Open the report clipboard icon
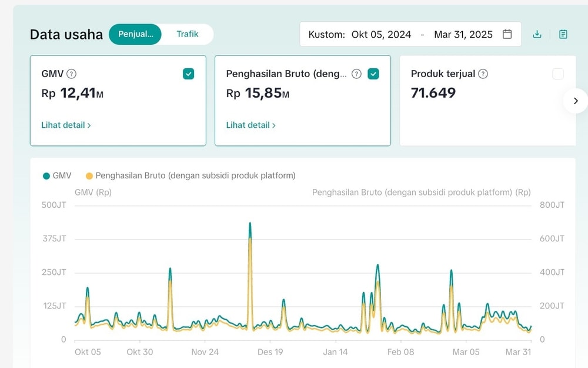588x368 pixels. (563, 34)
